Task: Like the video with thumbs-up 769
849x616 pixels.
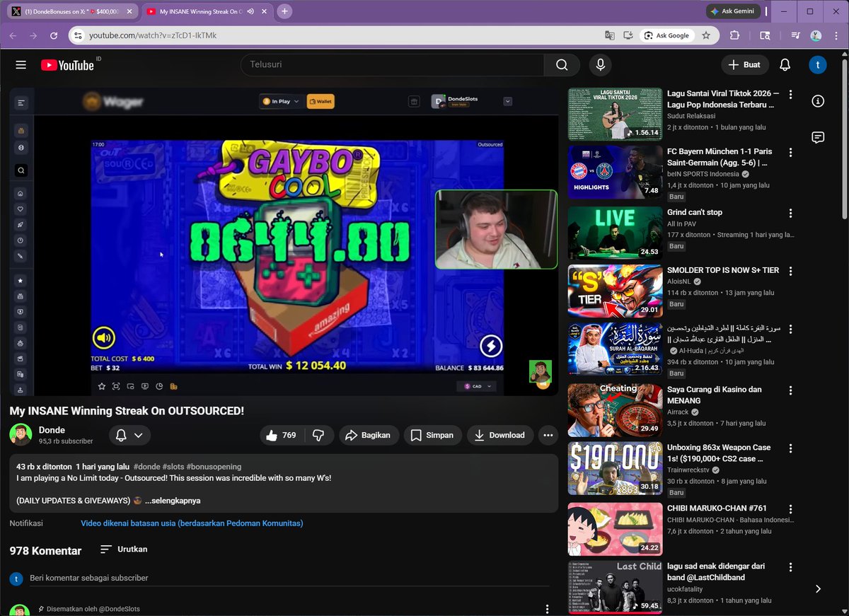Action: coord(281,435)
